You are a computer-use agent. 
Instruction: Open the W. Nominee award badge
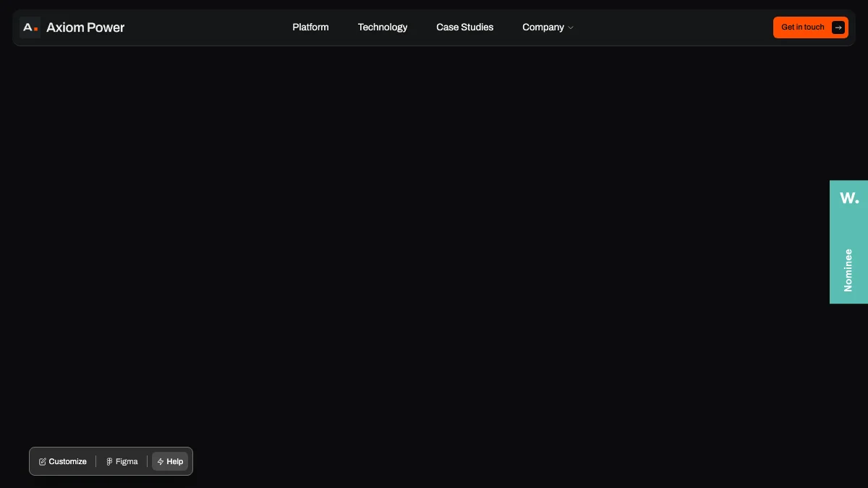click(x=848, y=241)
